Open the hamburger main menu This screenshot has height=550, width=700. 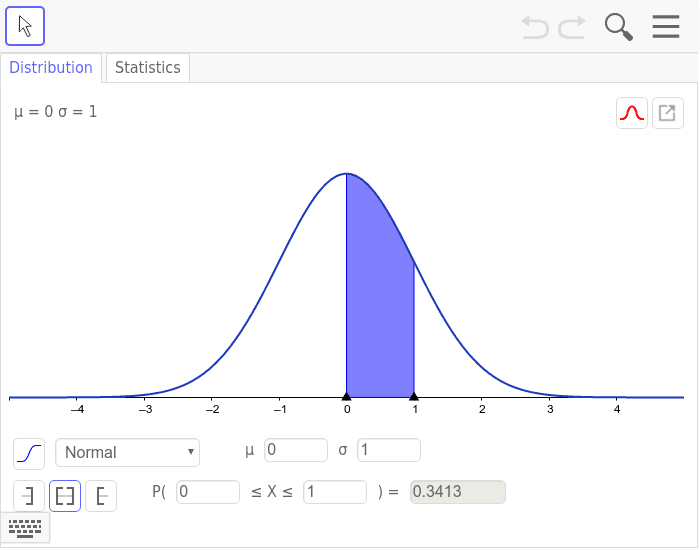pyautogui.click(x=666, y=26)
